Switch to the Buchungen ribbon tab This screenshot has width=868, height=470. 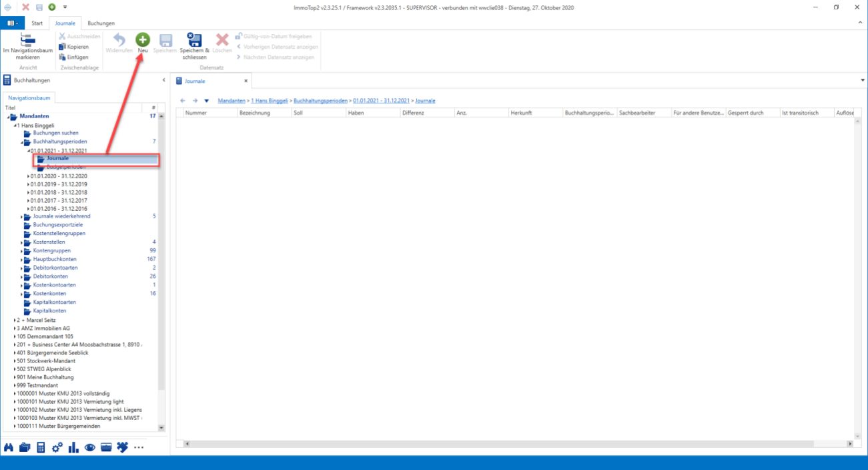click(x=101, y=23)
